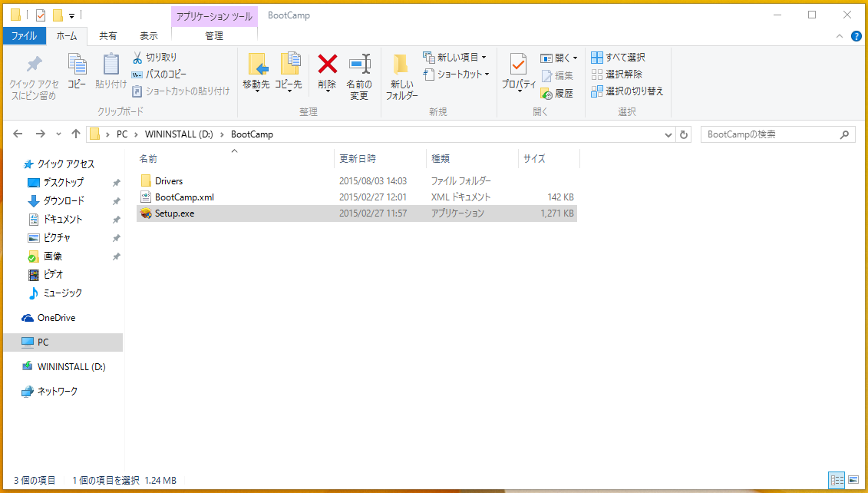This screenshot has width=868, height=493.
Task: Open History (履歴) ribbon command
Action: coord(557,94)
